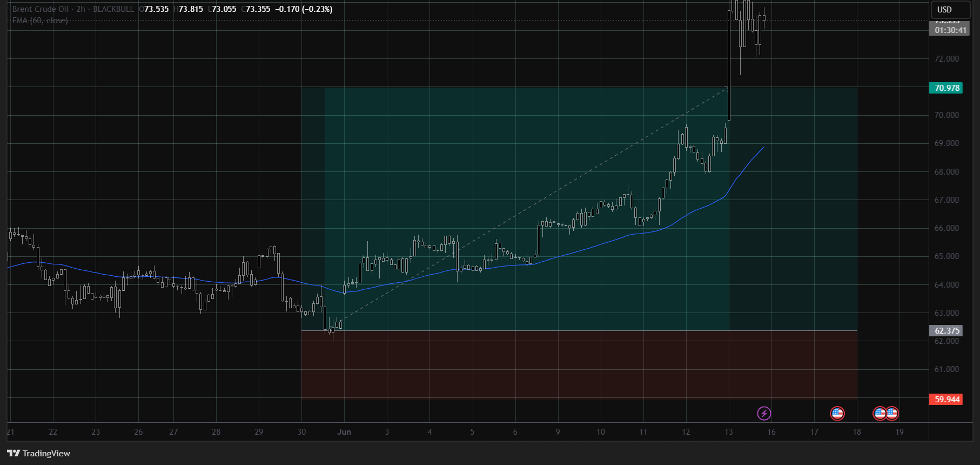Click the open value 73.535
The image size is (980, 465).
point(156,9)
